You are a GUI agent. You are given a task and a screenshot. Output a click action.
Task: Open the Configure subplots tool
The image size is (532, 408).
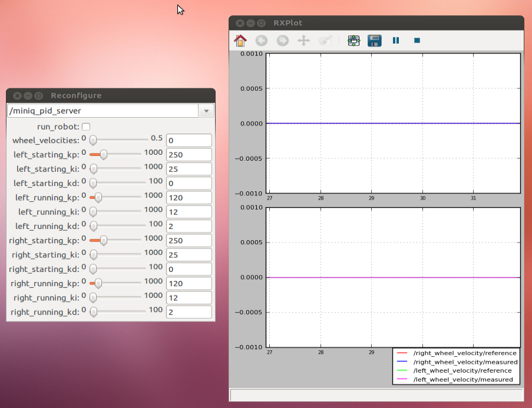(353, 41)
